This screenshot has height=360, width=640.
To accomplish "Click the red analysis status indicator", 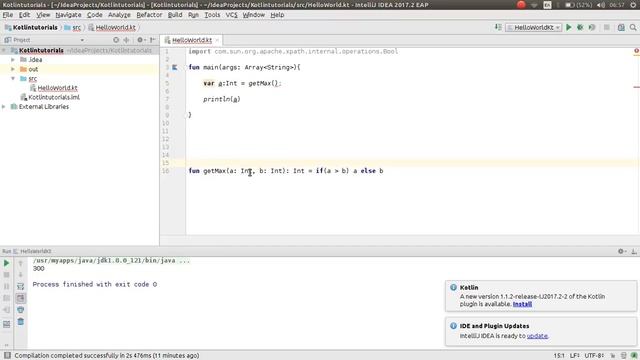I will click(636, 51).
